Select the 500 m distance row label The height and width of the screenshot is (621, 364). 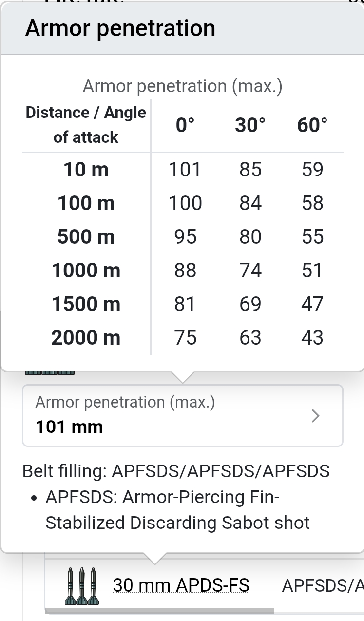[x=86, y=237]
